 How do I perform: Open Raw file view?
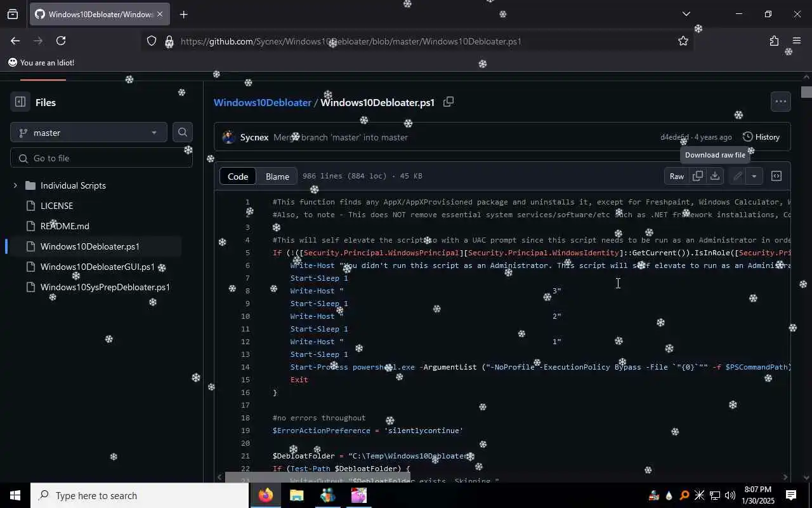coord(677,176)
